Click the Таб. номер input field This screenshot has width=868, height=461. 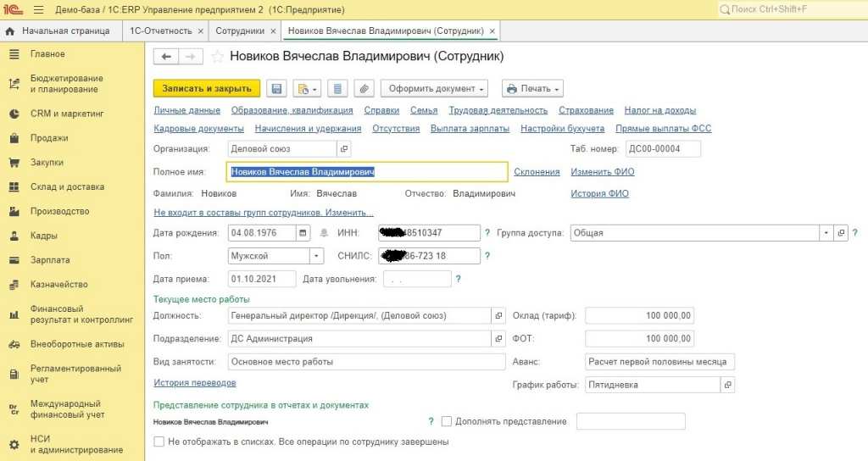[663, 149]
